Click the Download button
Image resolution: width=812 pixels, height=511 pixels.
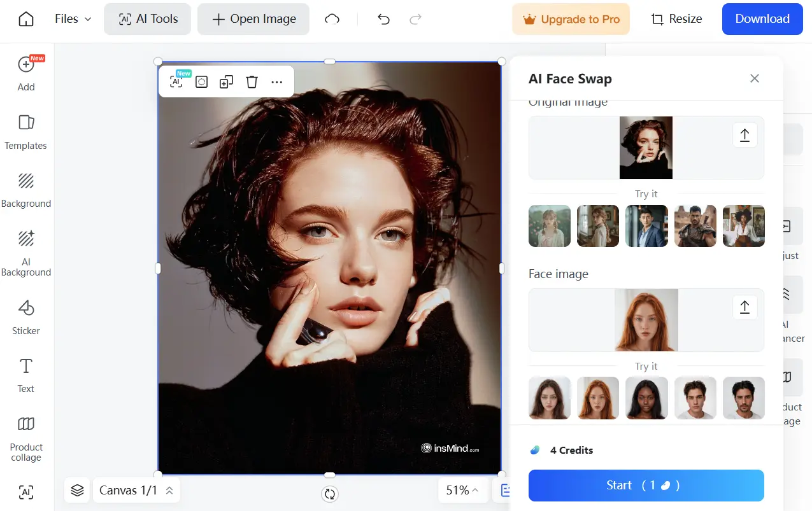click(x=762, y=19)
